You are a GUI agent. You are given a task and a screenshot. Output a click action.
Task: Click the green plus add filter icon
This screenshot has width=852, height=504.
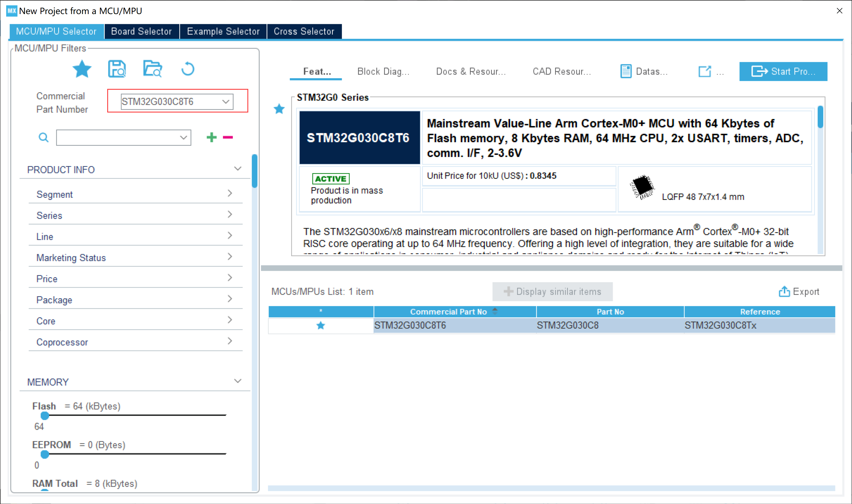211,137
